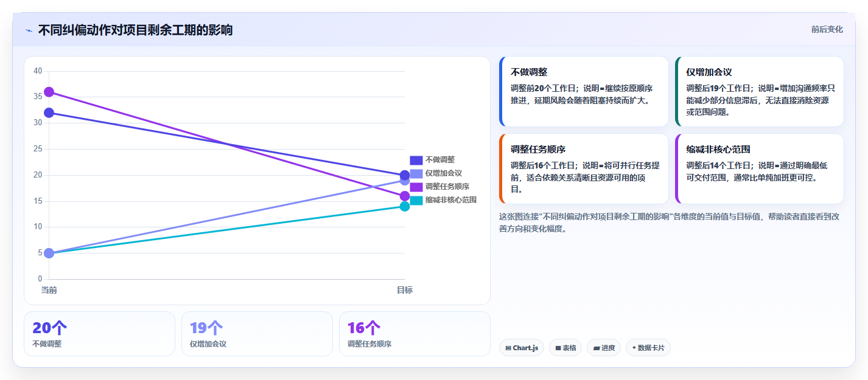Click the 前后变化 label in header

827,29
